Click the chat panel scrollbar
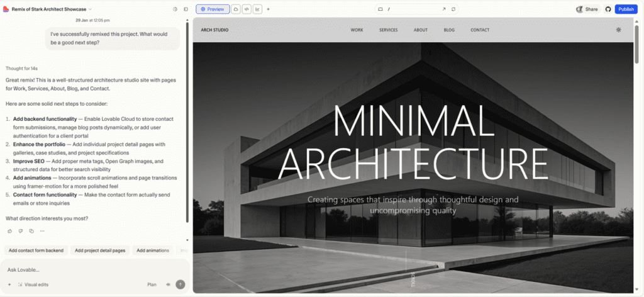The width and height of the screenshot is (644, 297). click(187, 123)
